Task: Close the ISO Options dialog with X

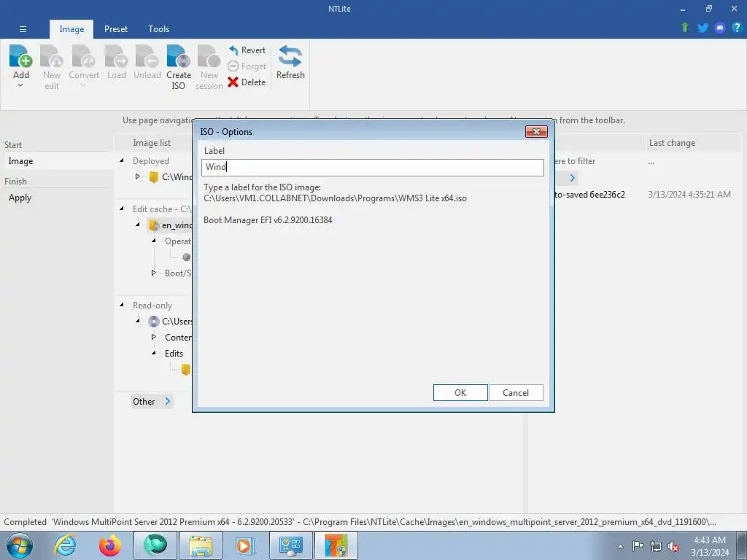Action: point(536,132)
